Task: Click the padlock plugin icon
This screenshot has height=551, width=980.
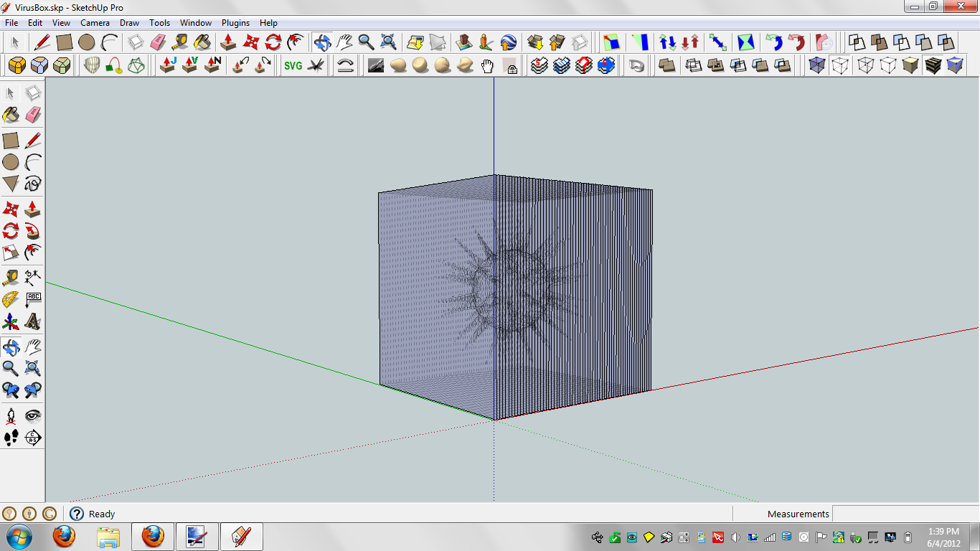Action: (x=510, y=66)
